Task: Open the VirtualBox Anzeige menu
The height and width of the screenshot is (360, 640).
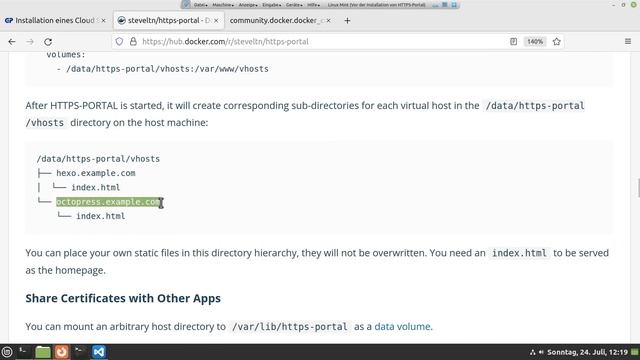Action: (x=248, y=5)
